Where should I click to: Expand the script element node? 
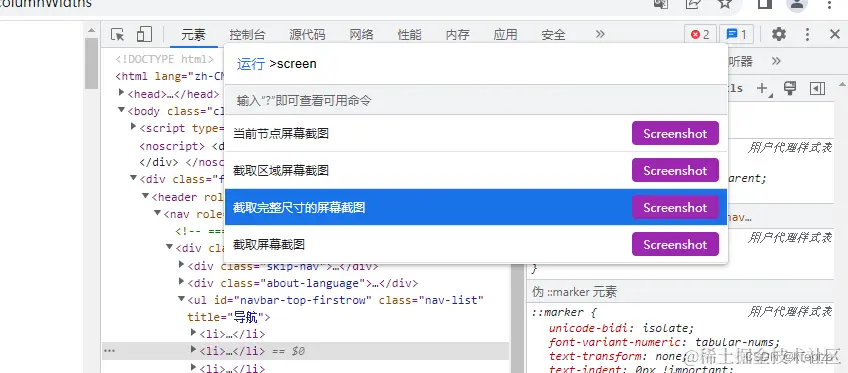pyautogui.click(x=133, y=127)
